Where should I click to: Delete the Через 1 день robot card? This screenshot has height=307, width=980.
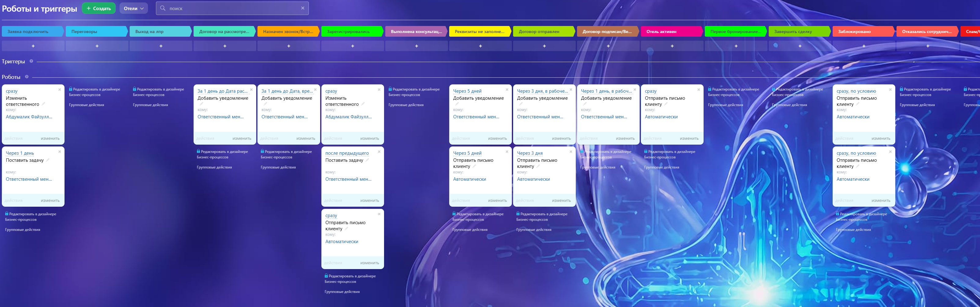pyautogui.click(x=59, y=152)
